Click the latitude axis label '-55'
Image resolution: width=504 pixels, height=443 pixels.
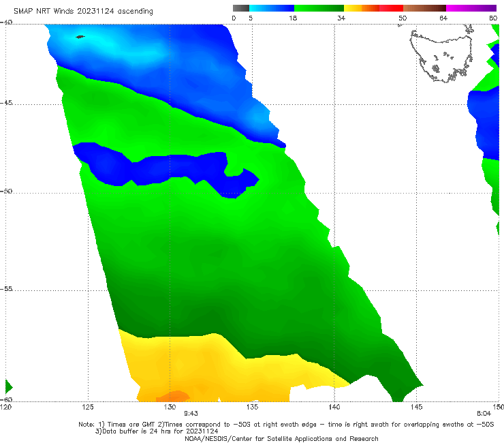6,288
